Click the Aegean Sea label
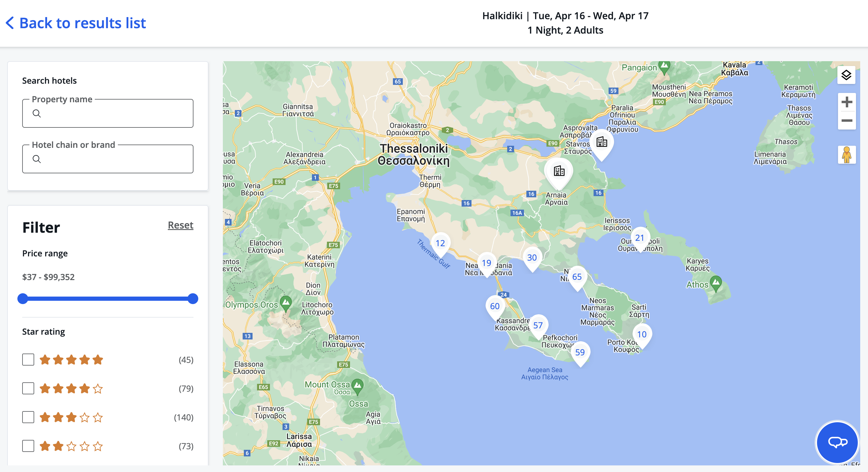The height and width of the screenshot is (472, 868). coord(544,373)
